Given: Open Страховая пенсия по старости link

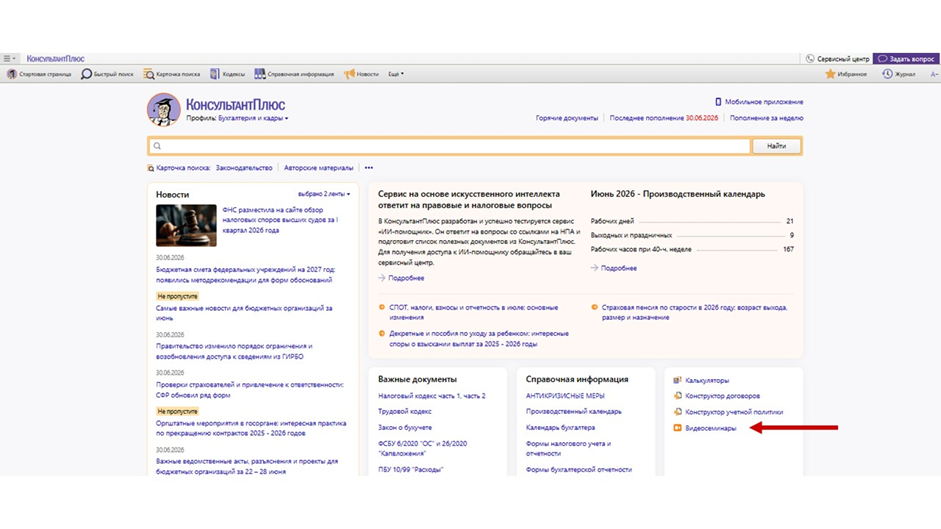Looking at the screenshot, I should (694, 312).
